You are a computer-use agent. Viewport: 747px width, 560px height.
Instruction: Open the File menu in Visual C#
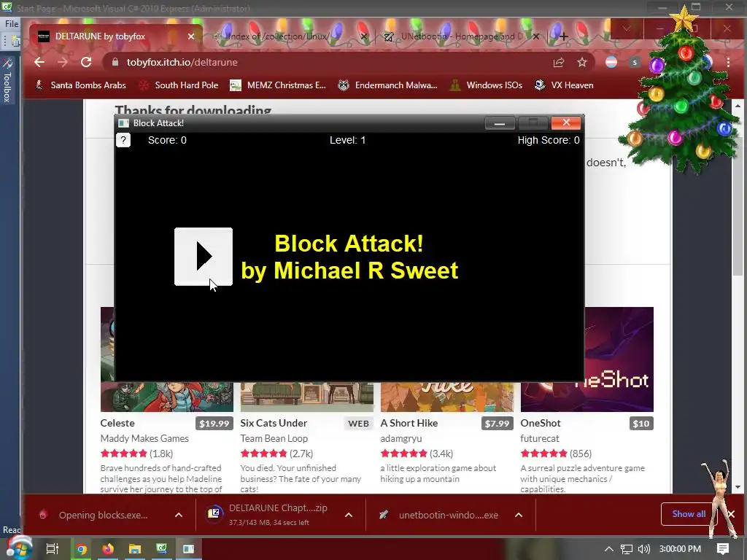click(12, 23)
